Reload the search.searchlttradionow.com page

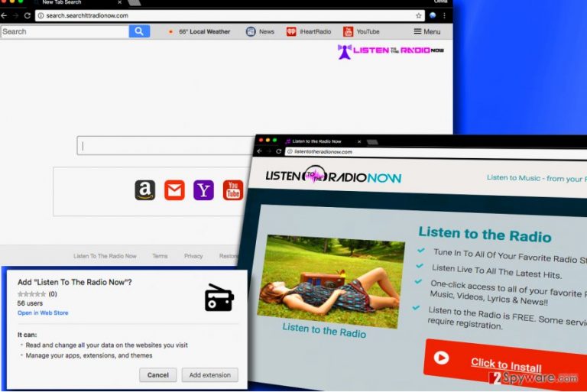tap(28, 16)
